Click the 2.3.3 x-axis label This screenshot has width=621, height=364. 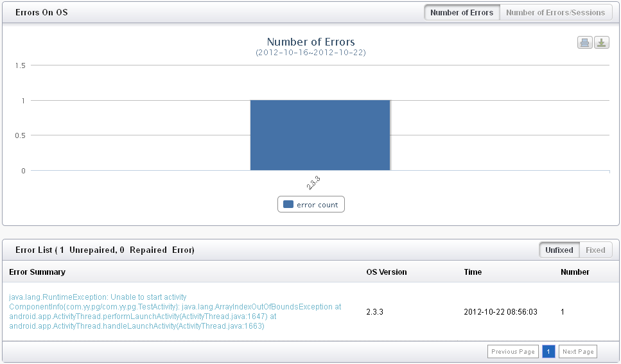coord(313,183)
